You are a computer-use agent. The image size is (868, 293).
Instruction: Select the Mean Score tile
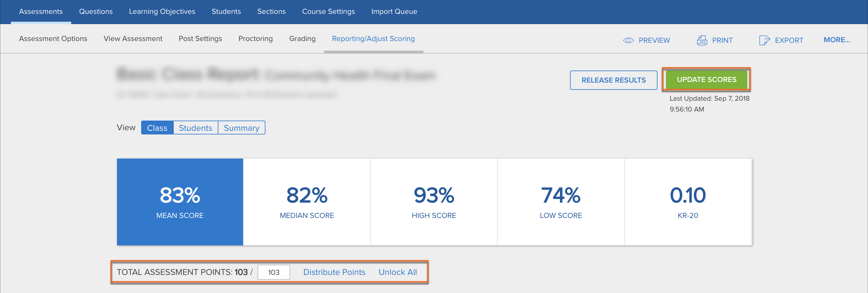click(x=180, y=202)
